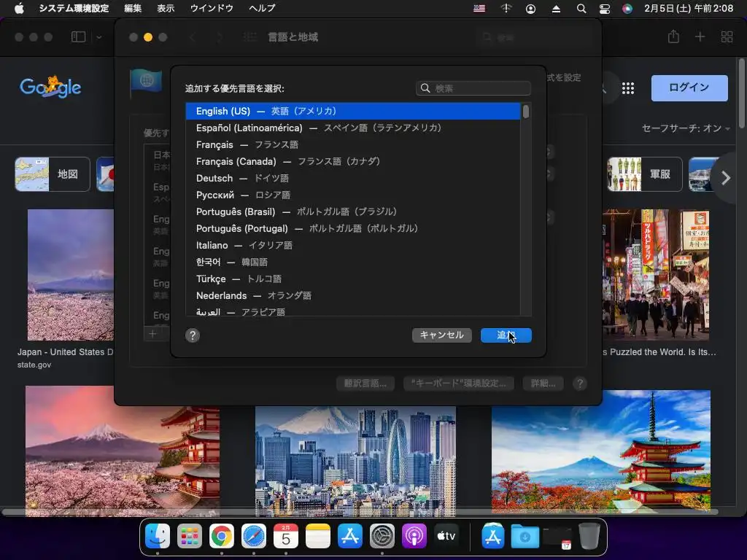Open the autumn pagoda and Fuji thumbnail
The height and width of the screenshot is (560, 747).
click(x=601, y=452)
